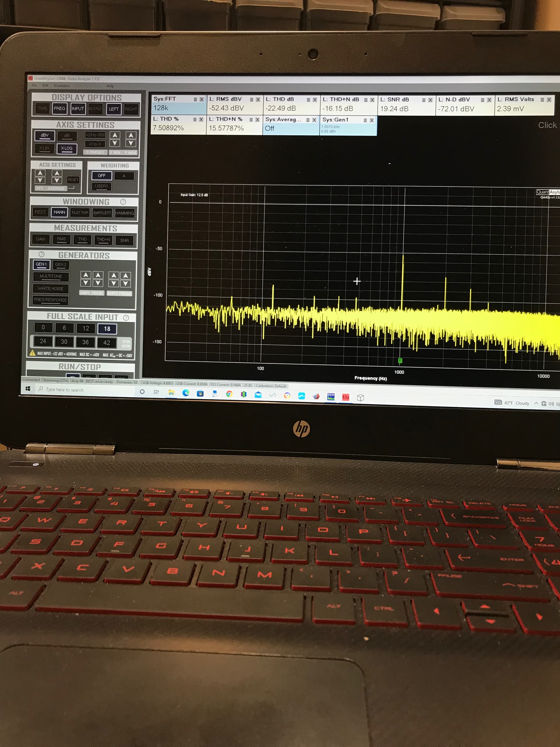Open the Sys:Gen1 readout menu icon
560x747 pixels.
[365, 120]
